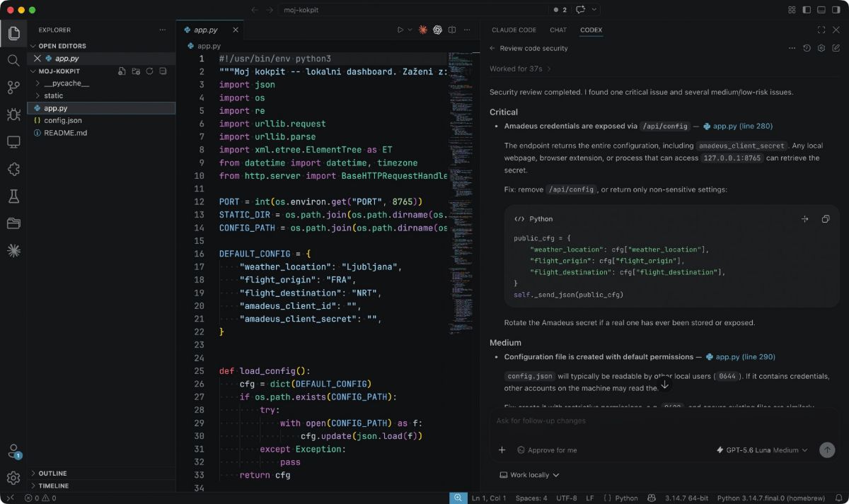Open the Testing flask view
Image resolution: width=849 pixels, height=504 pixels.
coord(13,196)
